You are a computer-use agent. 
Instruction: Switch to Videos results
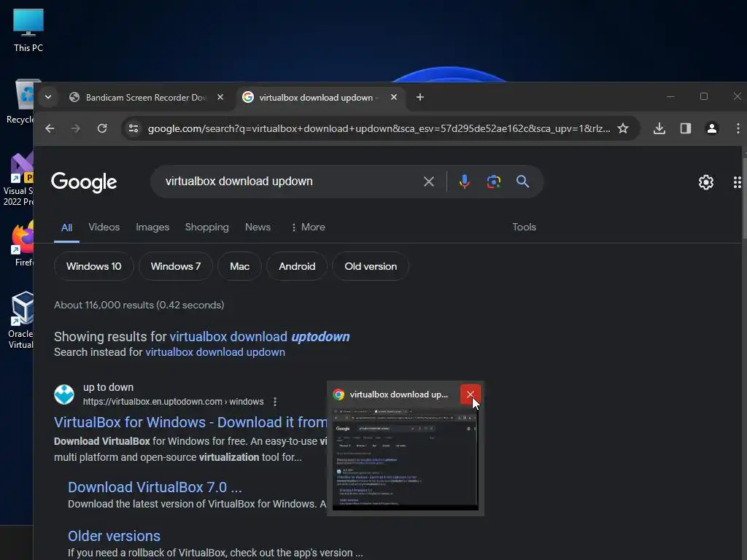pyautogui.click(x=104, y=227)
